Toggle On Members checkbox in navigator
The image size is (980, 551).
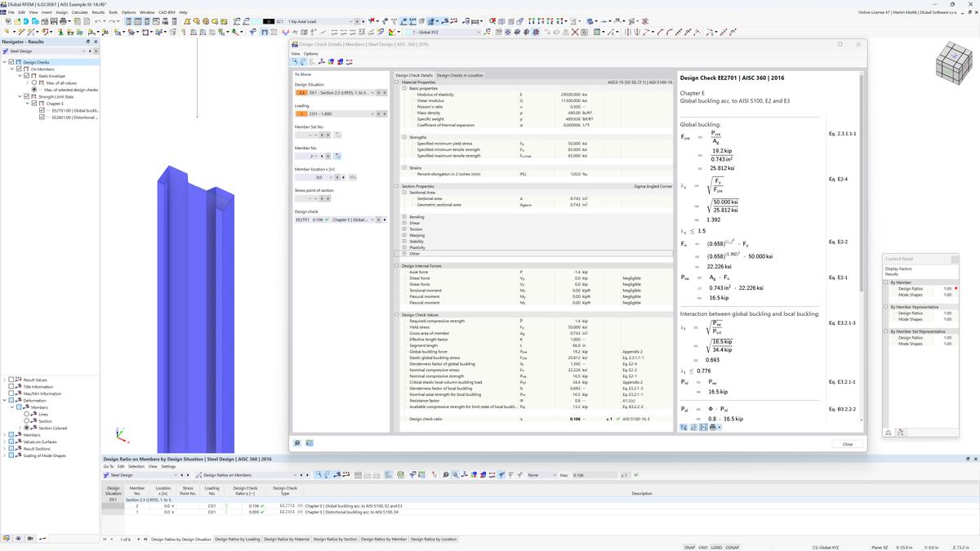[19, 69]
